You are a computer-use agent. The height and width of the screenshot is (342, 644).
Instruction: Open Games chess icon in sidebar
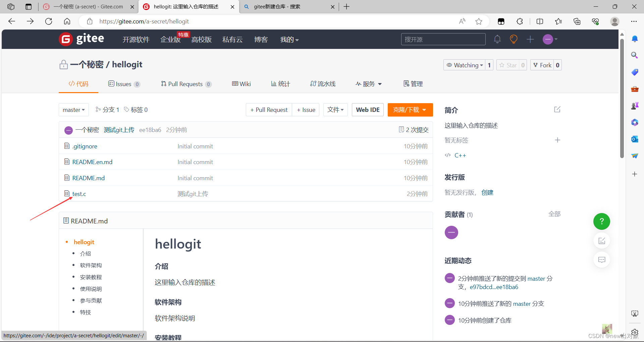point(635,106)
